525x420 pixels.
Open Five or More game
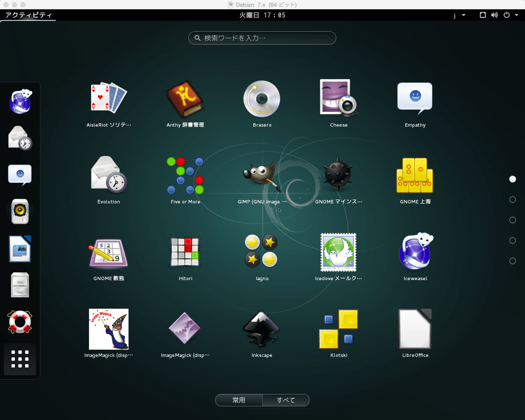point(185,180)
